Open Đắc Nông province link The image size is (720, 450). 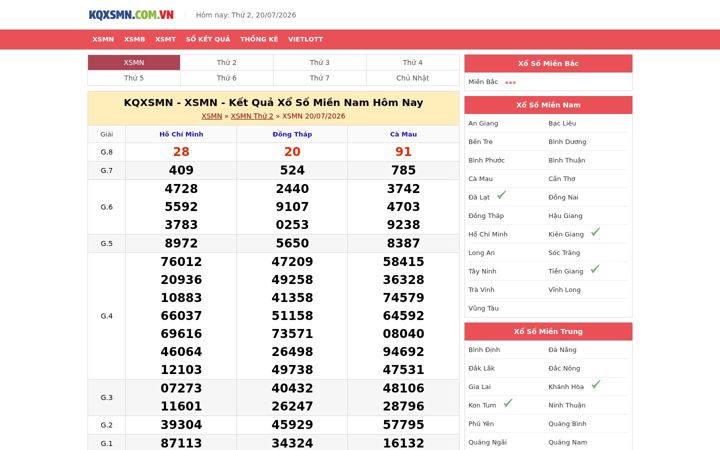[564, 368]
